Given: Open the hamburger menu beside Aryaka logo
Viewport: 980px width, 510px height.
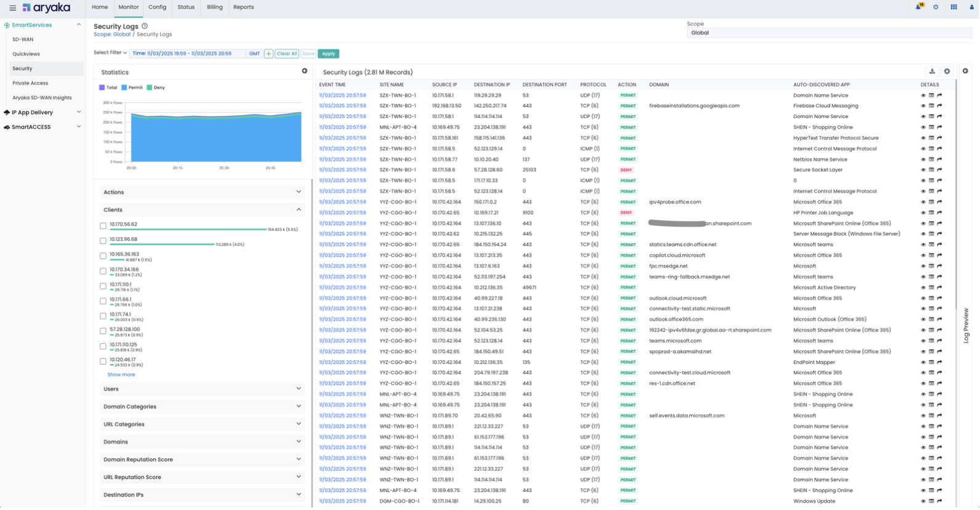Looking at the screenshot, I should pos(12,8).
